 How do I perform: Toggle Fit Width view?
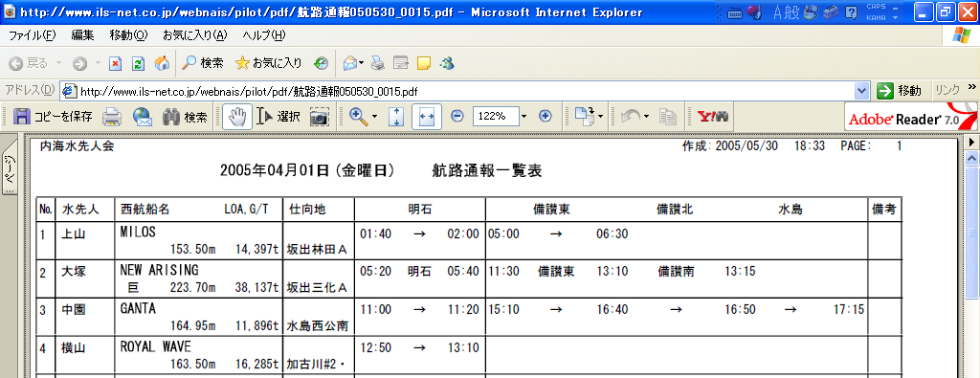[x=427, y=116]
